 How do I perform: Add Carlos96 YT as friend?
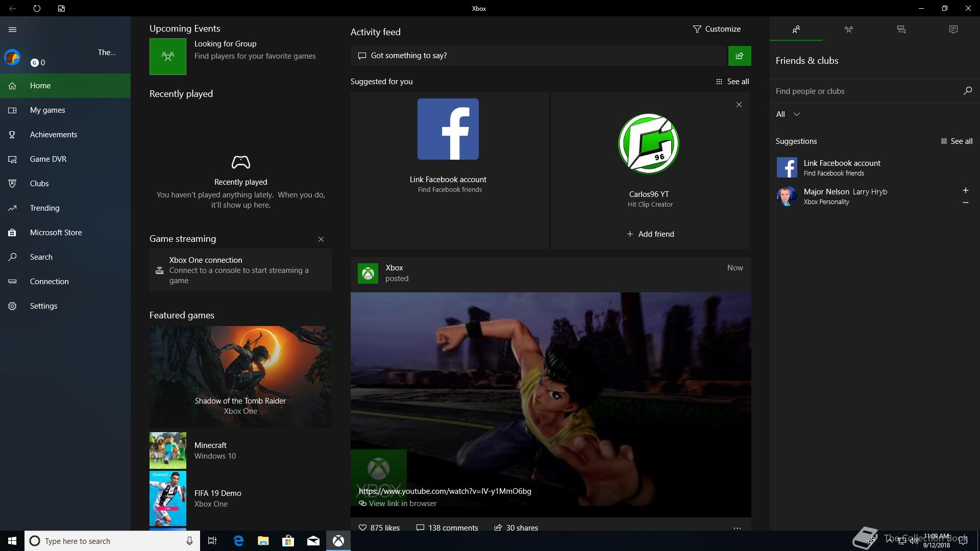click(x=650, y=234)
